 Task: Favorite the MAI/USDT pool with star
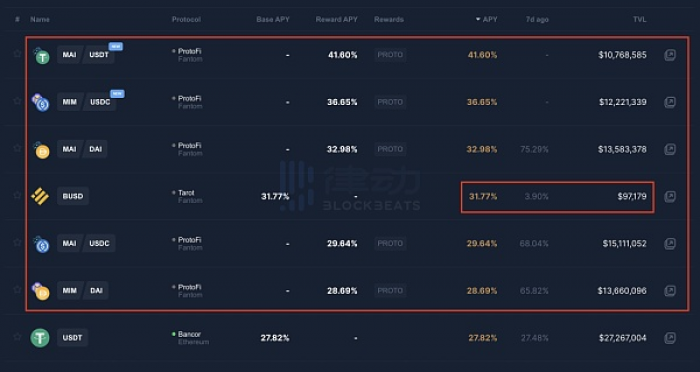click(x=17, y=54)
